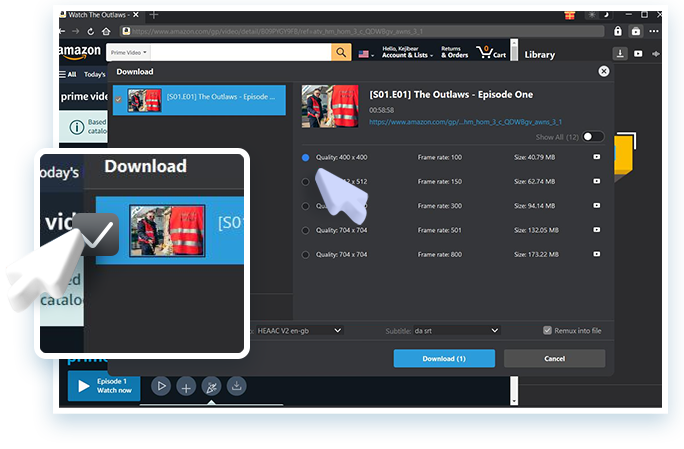This screenshot has height=449, width=684.
Task: Click the page vertical scrollbar down arrow
Action: coord(514,401)
